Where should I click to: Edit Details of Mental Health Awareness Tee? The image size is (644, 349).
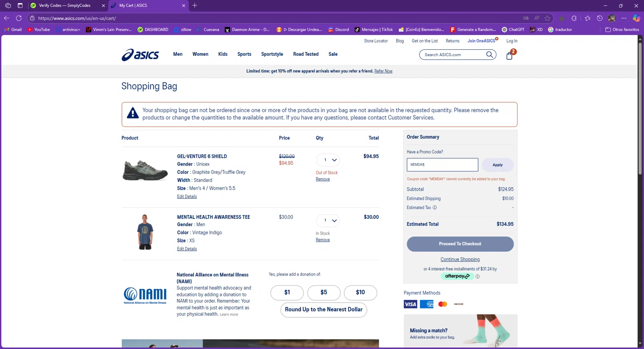187,249
